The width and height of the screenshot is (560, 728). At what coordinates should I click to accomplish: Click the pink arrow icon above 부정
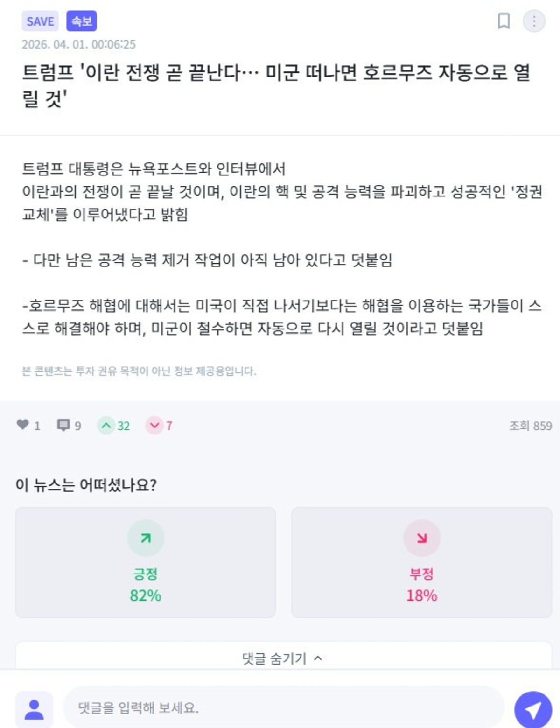421,538
